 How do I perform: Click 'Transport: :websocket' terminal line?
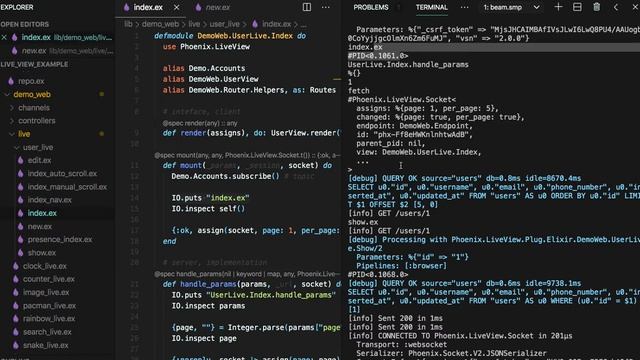(401, 345)
